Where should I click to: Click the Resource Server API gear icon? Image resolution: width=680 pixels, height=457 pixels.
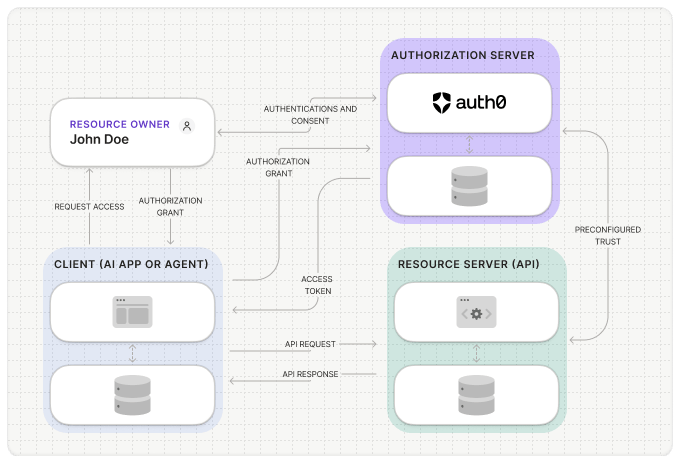476,312
